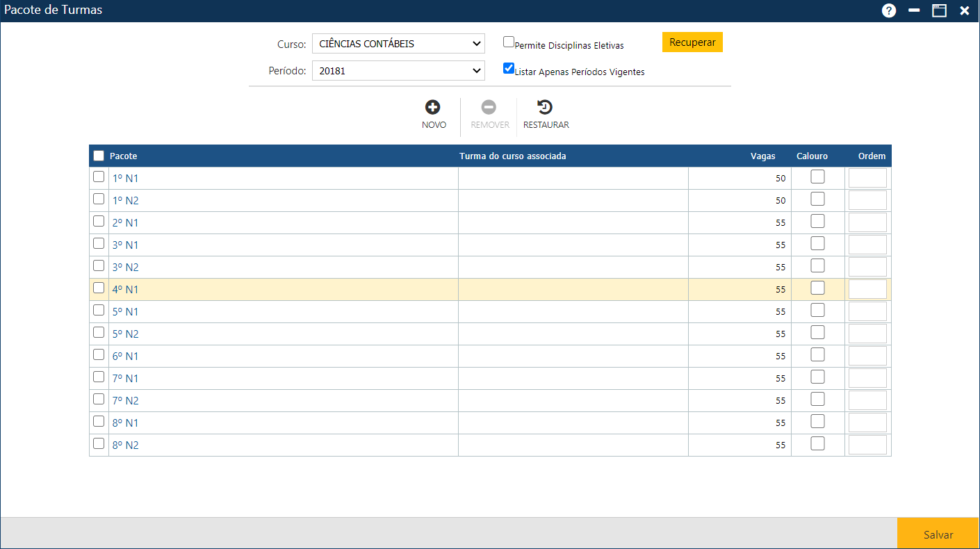
Task: Click the Remover minus icon
Action: point(489,108)
